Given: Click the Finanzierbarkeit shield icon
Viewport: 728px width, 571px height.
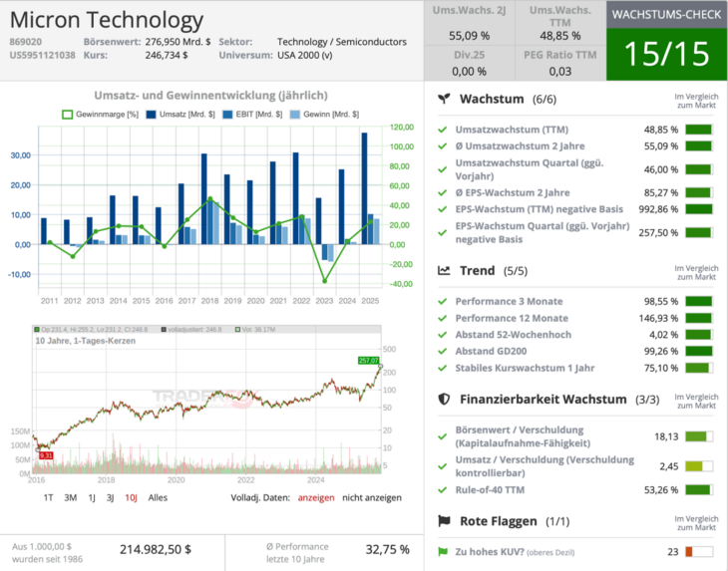Looking at the screenshot, I should (x=444, y=400).
